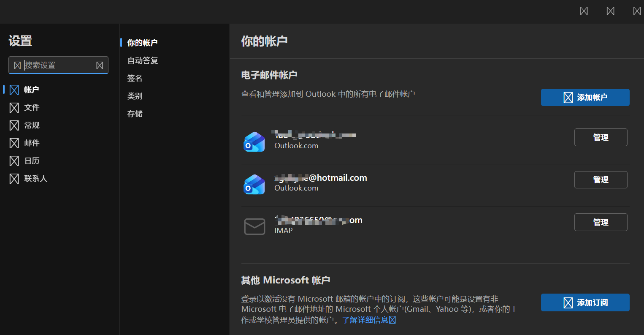Click 管理 for the hotmail.com account
Screen dimensions: 644x335
point(601,180)
